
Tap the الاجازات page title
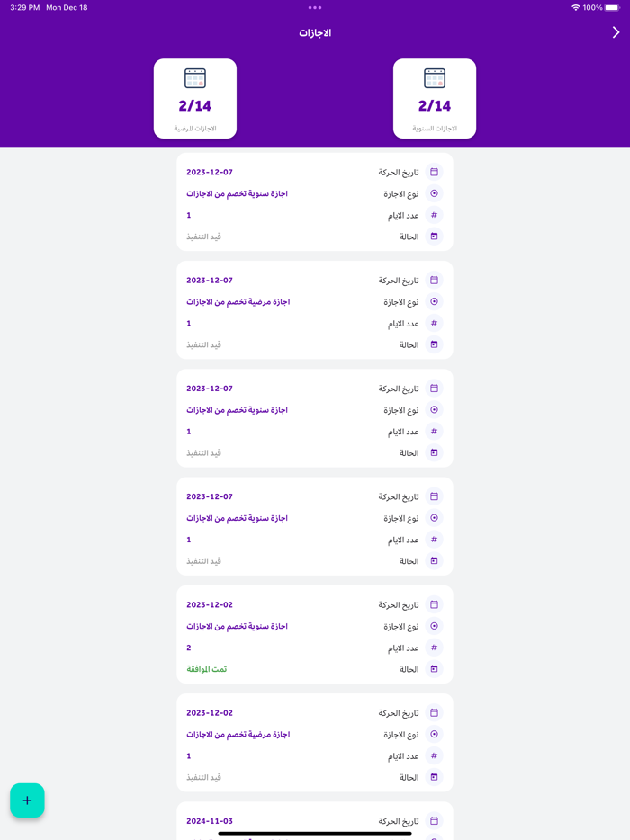tap(315, 31)
